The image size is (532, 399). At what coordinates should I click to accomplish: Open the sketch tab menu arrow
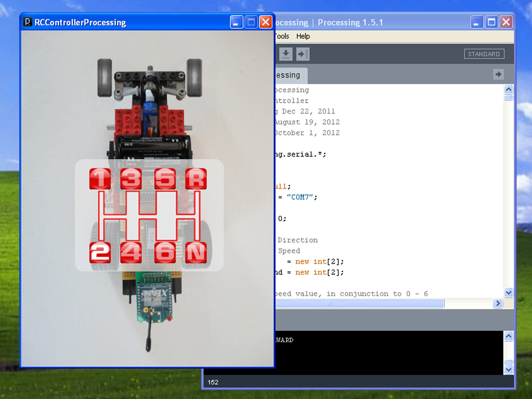point(498,75)
